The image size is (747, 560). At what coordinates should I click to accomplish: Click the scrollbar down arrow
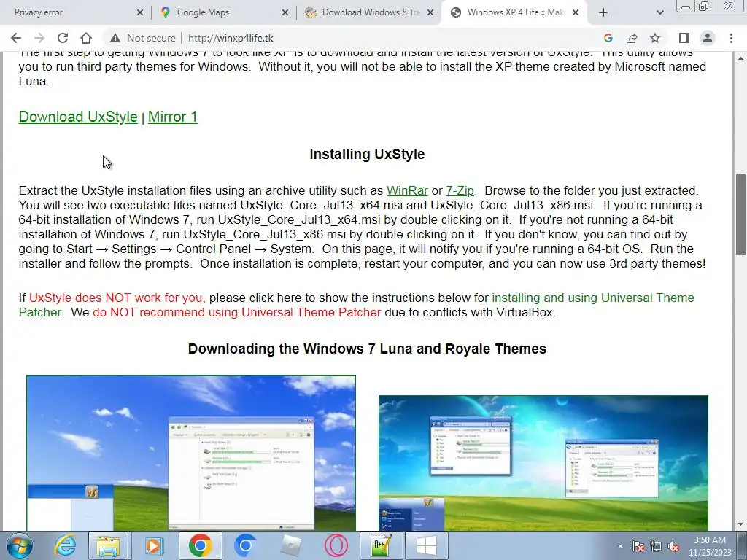(x=740, y=525)
